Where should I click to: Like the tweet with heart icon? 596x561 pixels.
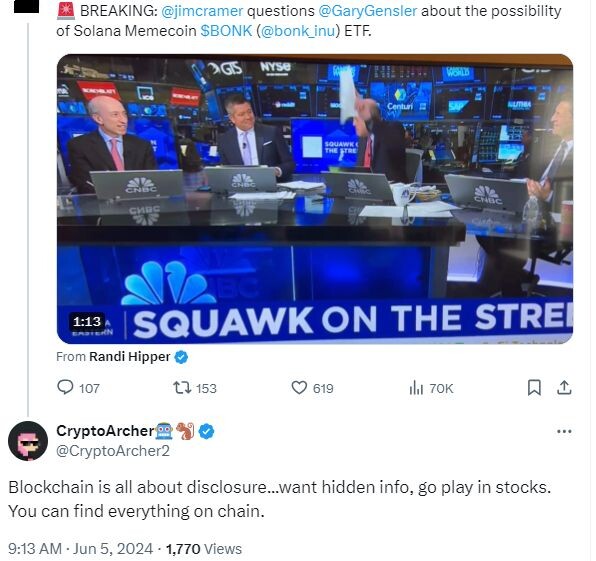click(299, 388)
